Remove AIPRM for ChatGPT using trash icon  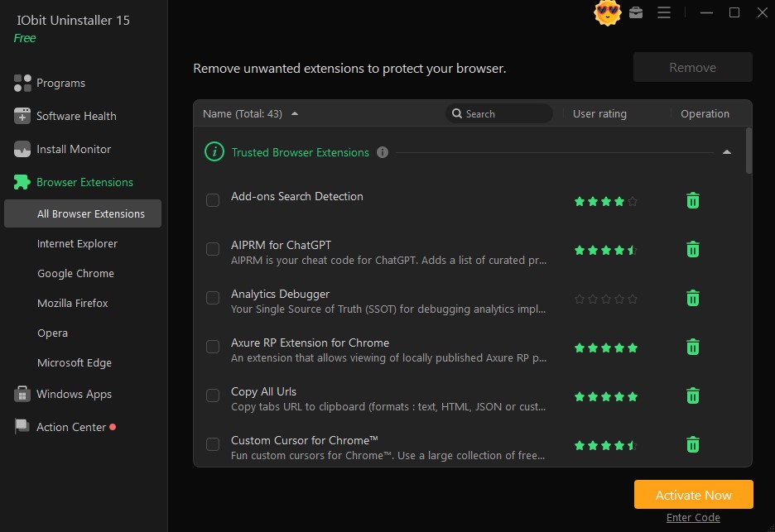693,249
